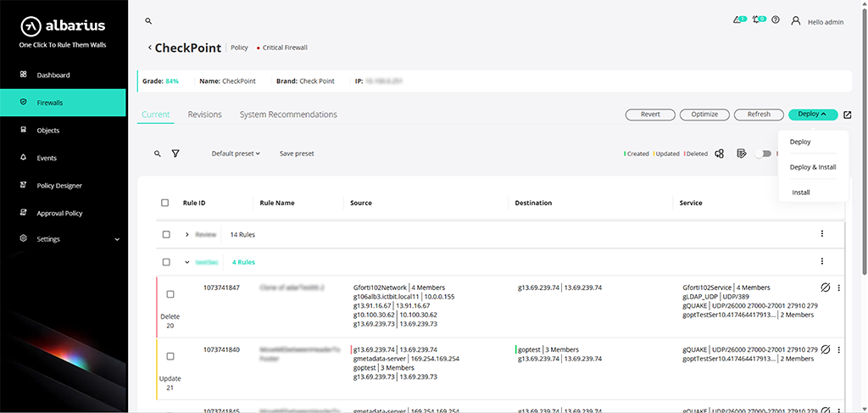The height and width of the screenshot is (413, 868).
Task: Toggle the switch next to Deleted legend
Action: coord(763,153)
